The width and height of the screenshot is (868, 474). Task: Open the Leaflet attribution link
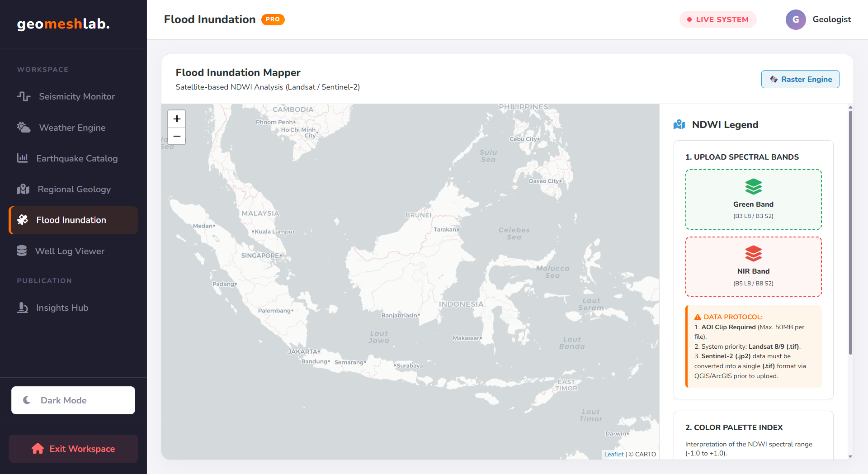pyautogui.click(x=613, y=454)
